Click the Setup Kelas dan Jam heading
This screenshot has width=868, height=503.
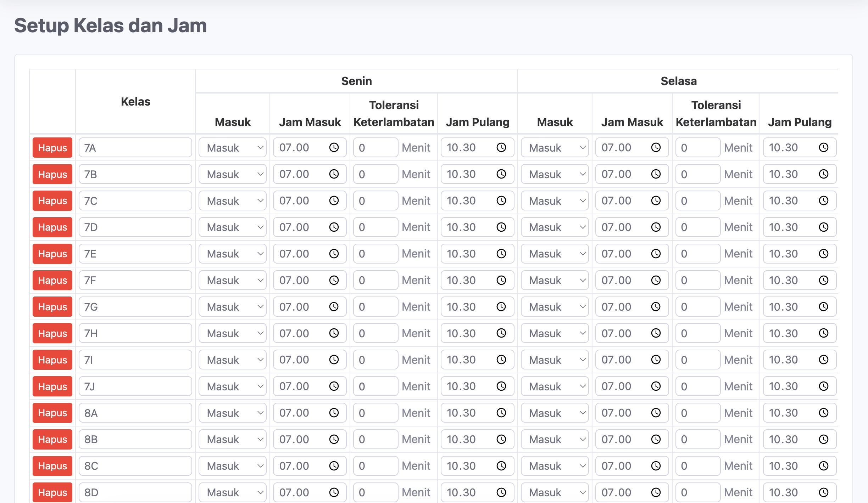[x=111, y=26]
